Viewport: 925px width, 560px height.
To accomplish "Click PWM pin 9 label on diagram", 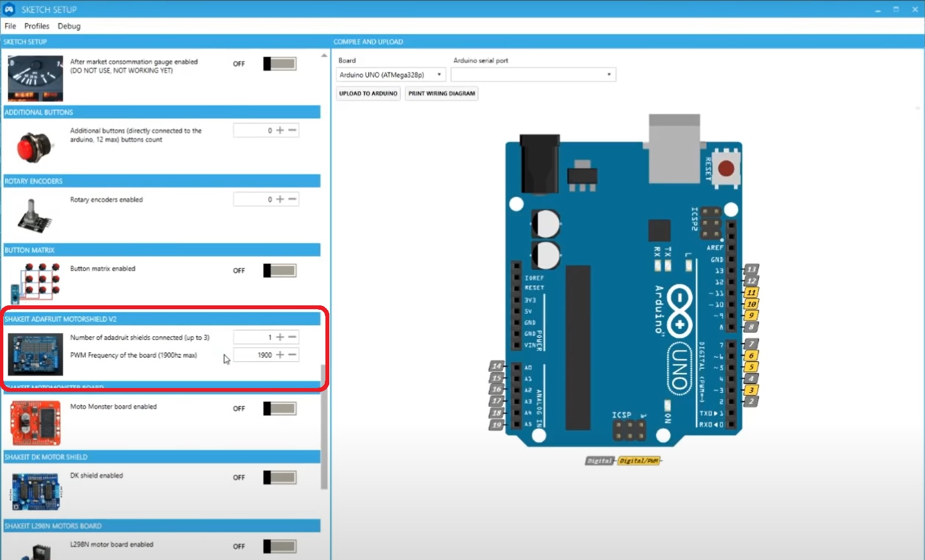I will pyautogui.click(x=751, y=316).
